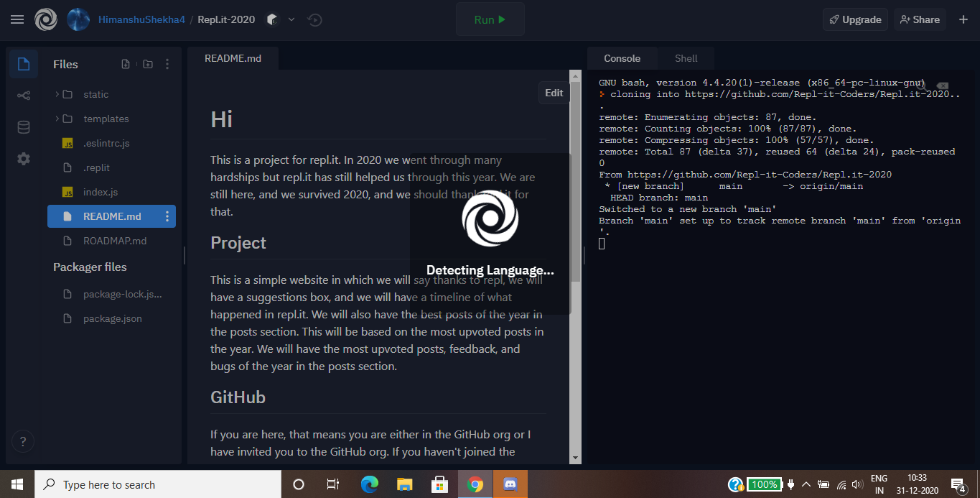Screen dimensions: 980x498
Task: Open Microsoft Edge from taskbar
Action: coord(369,484)
